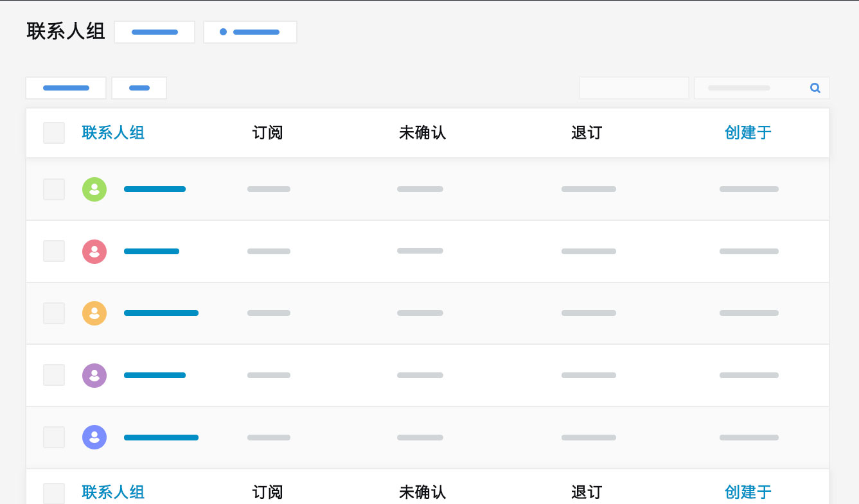Viewport: 859px width, 504px height.
Task: Check the pink avatar row checkbox
Action: (x=54, y=251)
